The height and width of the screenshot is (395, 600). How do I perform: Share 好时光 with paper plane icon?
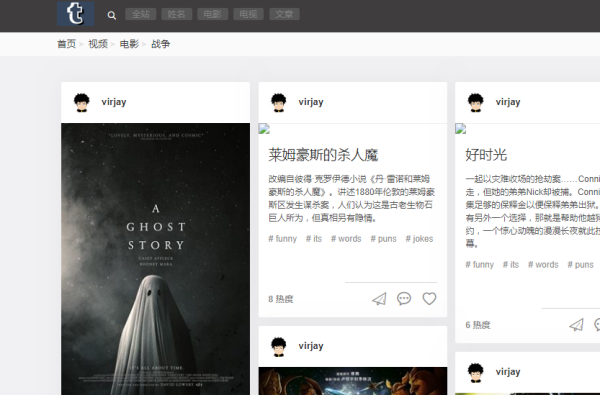coord(576,325)
